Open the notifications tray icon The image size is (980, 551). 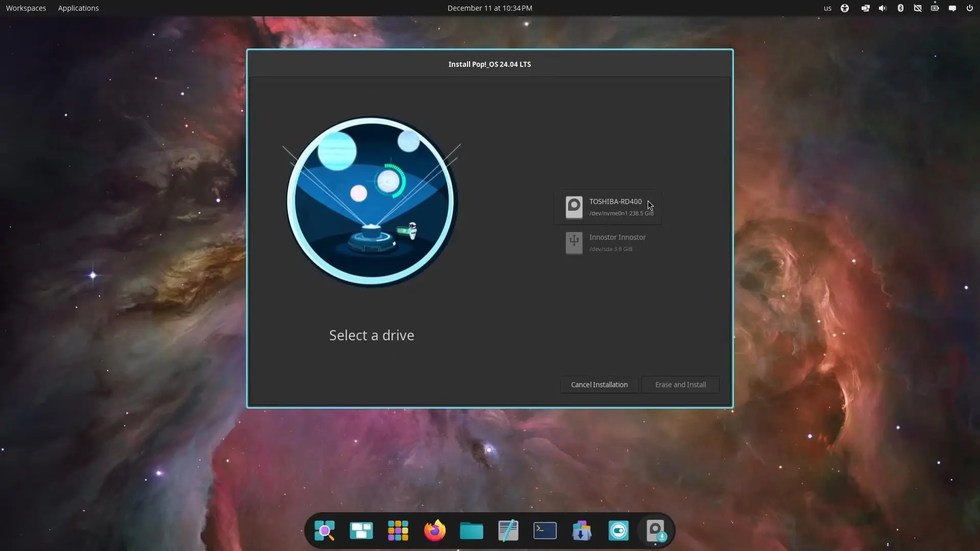pos(952,8)
